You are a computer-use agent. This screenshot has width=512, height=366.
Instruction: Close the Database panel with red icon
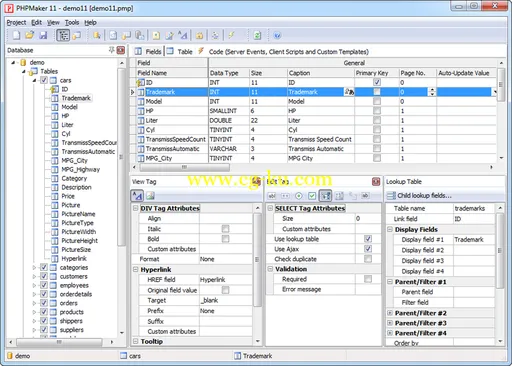pos(121,50)
